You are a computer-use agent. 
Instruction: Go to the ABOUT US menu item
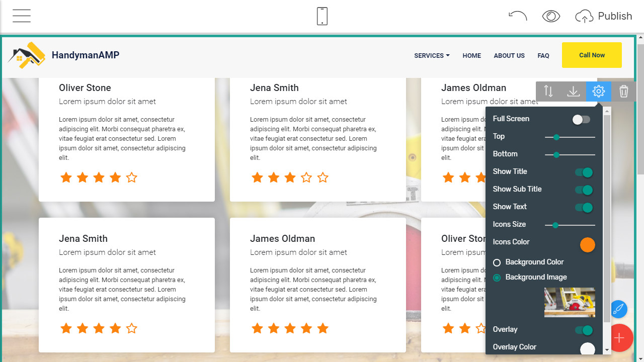(x=509, y=56)
